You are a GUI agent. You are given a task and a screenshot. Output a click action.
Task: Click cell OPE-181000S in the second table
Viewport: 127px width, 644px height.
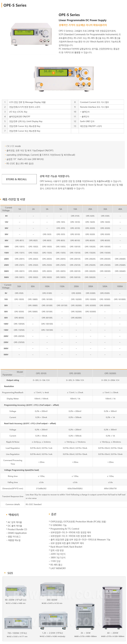pos(120,299)
